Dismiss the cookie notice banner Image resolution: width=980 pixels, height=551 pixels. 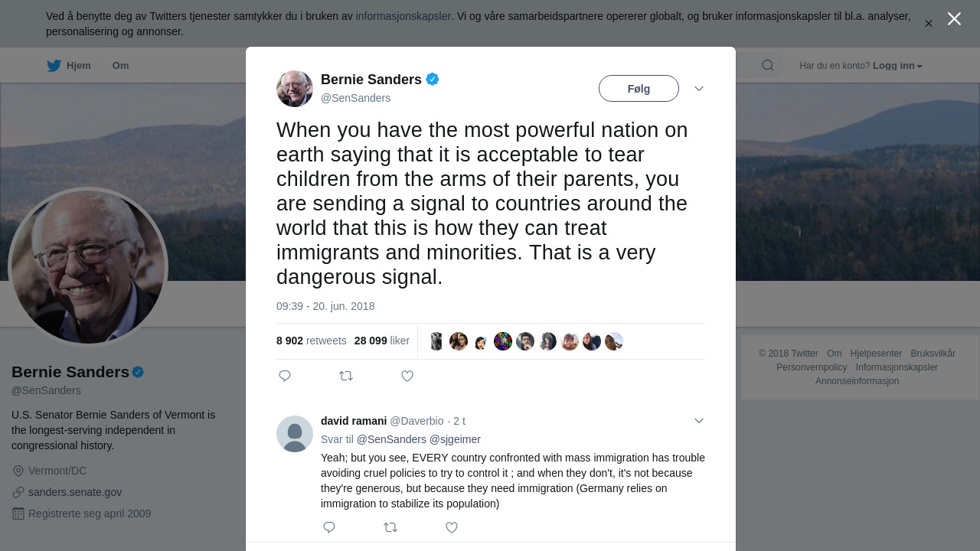coord(929,24)
